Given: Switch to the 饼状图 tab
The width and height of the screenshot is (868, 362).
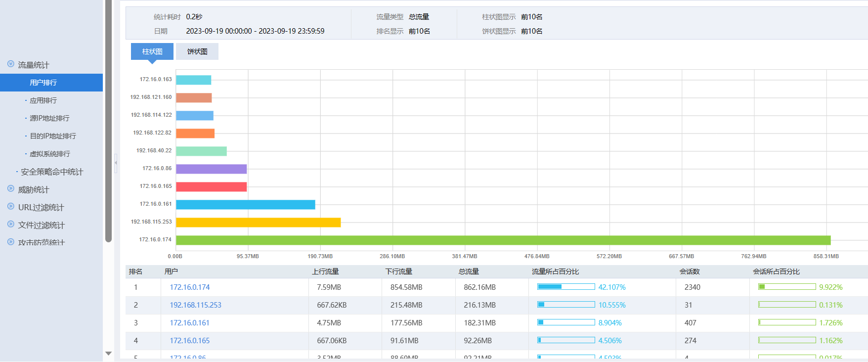Looking at the screenshot, I should click(197, 51).
